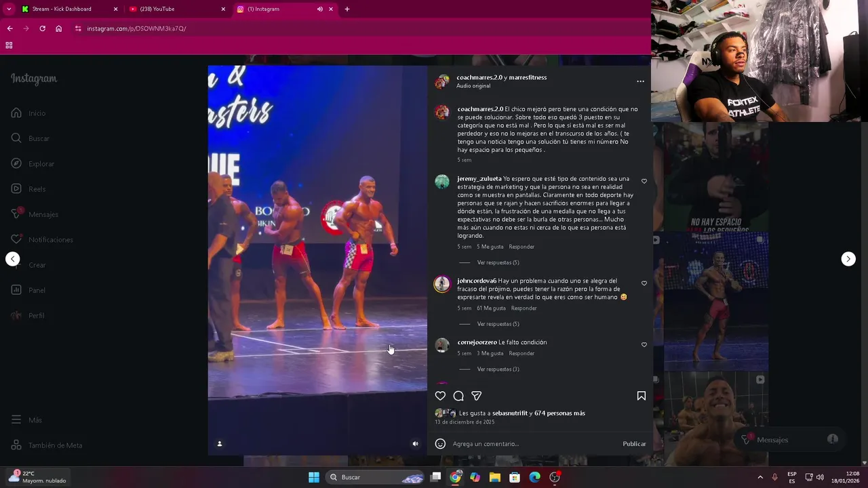Like the post with the heart icon
The height and width of the screenshot is (488, 868).
click(440, 396)
